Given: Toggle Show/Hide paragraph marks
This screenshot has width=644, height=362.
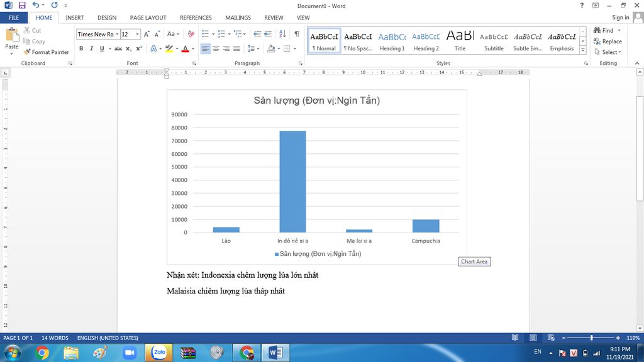Looking at the screenshot, I should 297,34.
